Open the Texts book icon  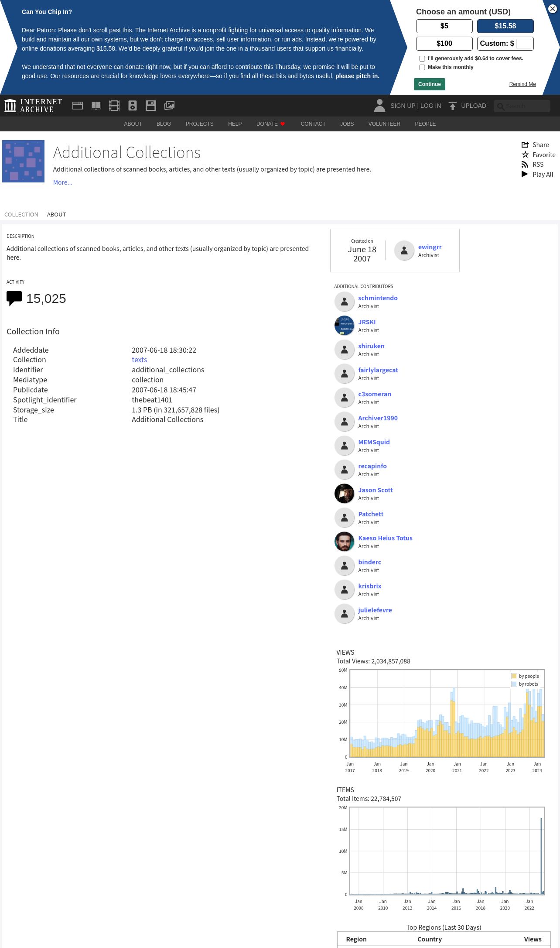[x=96, y=106]
